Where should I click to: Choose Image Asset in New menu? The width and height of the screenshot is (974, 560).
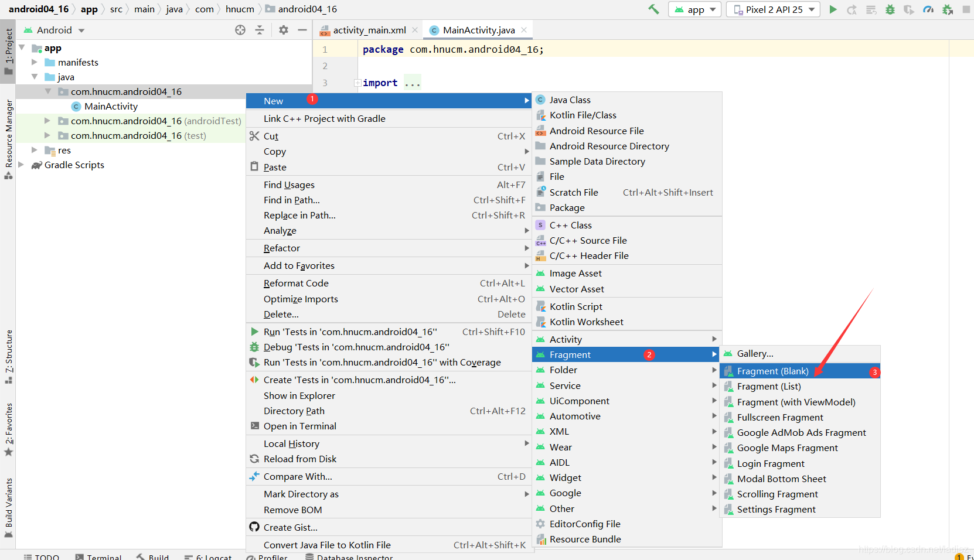[x=627, y=273]
